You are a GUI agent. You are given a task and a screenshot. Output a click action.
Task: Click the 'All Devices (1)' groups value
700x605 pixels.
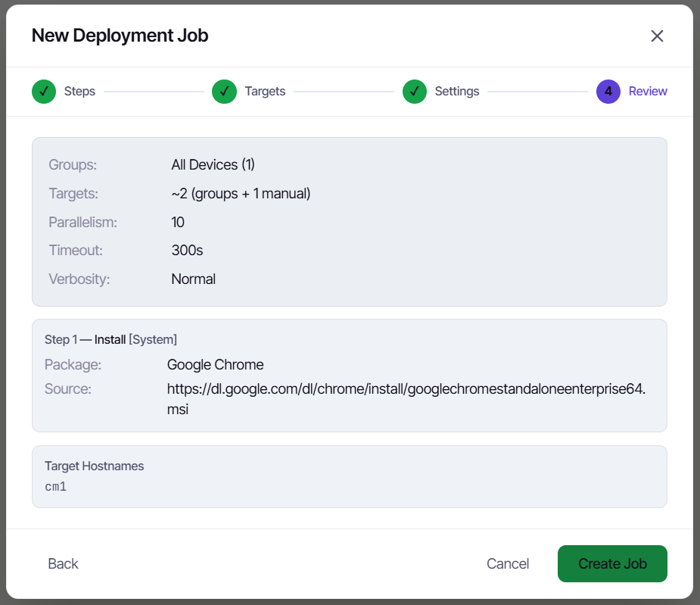click(x=213, y=164)
